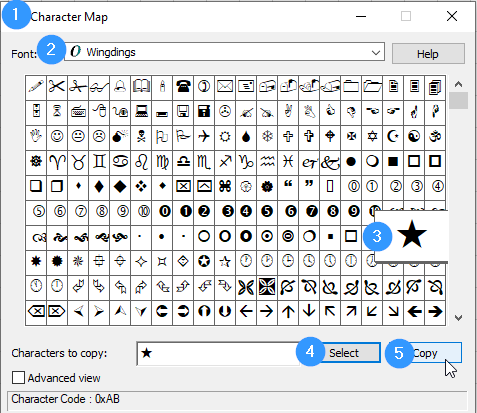Select the bold right arrow glyph
The image size is (477, 413).
tap(435, 312)
